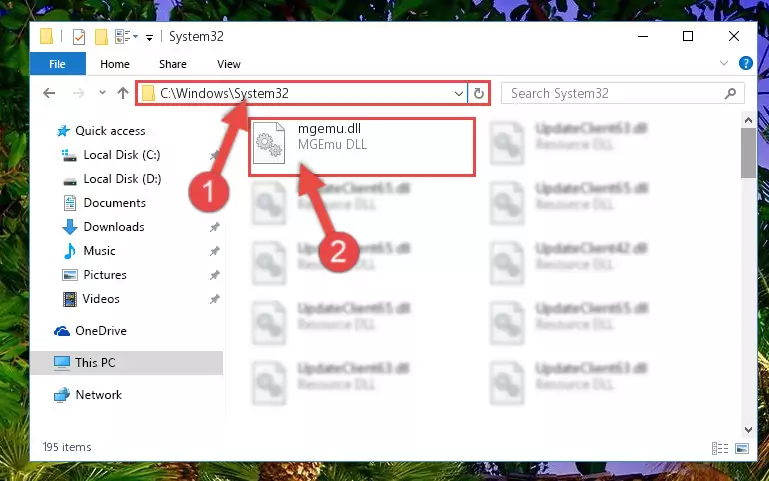Open recent locations dropdown arrow
The height and width of the screenshot is (481, 769).
click(x=102, y=93)
